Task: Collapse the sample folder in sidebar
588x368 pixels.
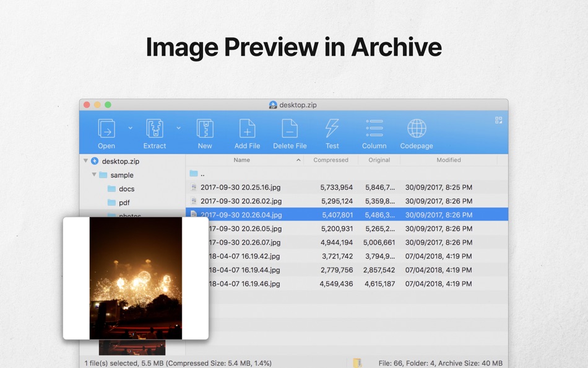Action: 95,175
